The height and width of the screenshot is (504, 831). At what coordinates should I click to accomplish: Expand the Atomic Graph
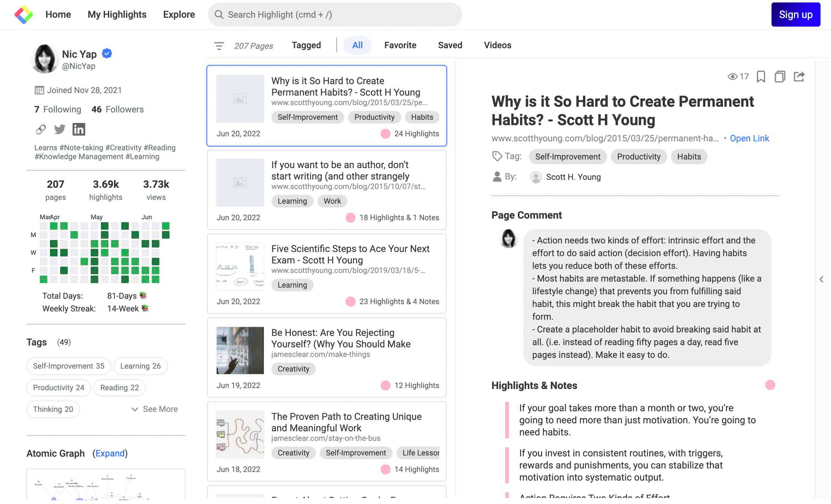(x=110, y=453)
